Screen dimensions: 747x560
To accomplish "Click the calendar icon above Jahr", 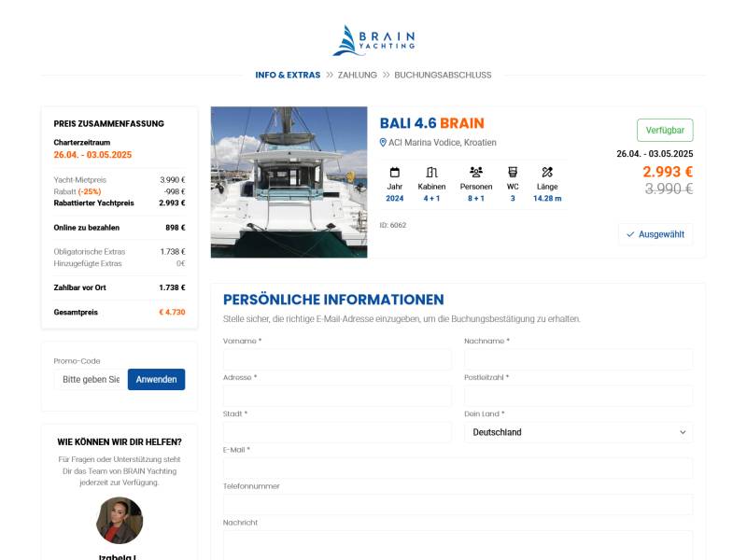I will pyautogui.click(x=394, y=172).
